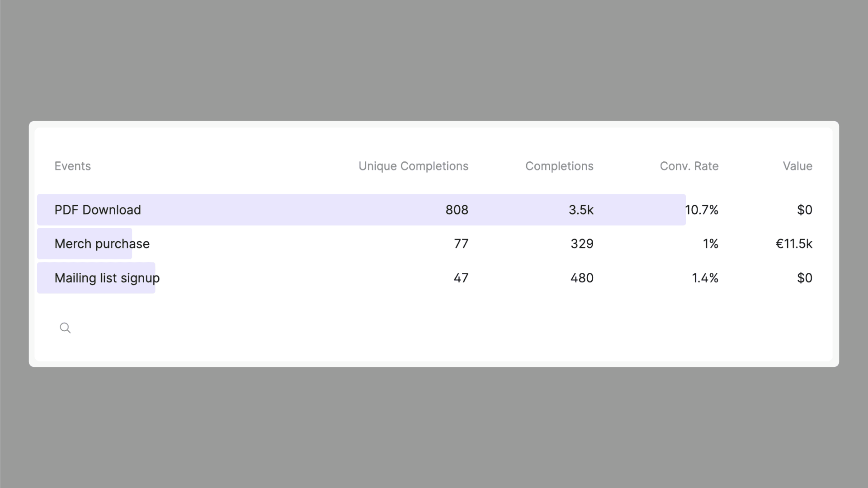Sort by Unique Completions column header
This screenshot has height=488, width=868.
pos(413,166)
